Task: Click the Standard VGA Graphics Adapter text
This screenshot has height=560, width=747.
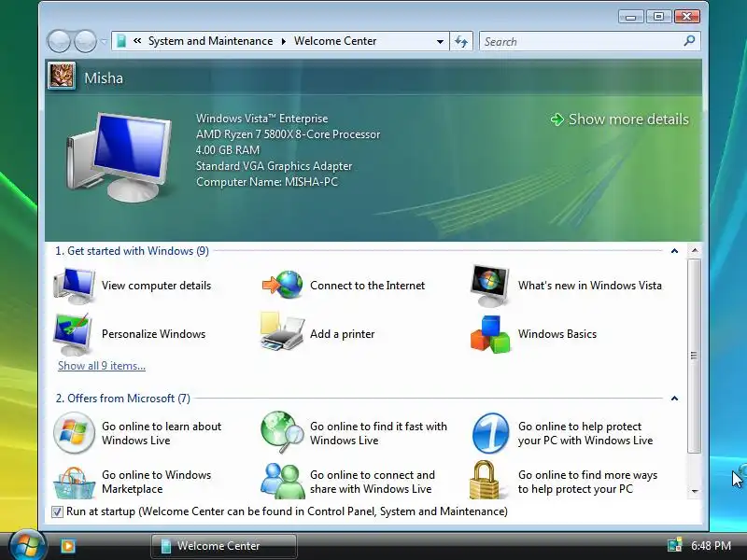Action: point(274,166)
